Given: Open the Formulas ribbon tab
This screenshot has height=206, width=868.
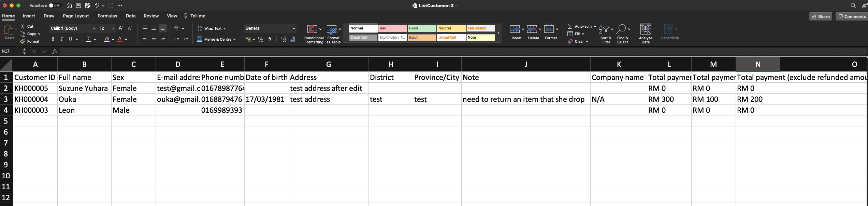Looking at the screenshot, I should point(107,16).
